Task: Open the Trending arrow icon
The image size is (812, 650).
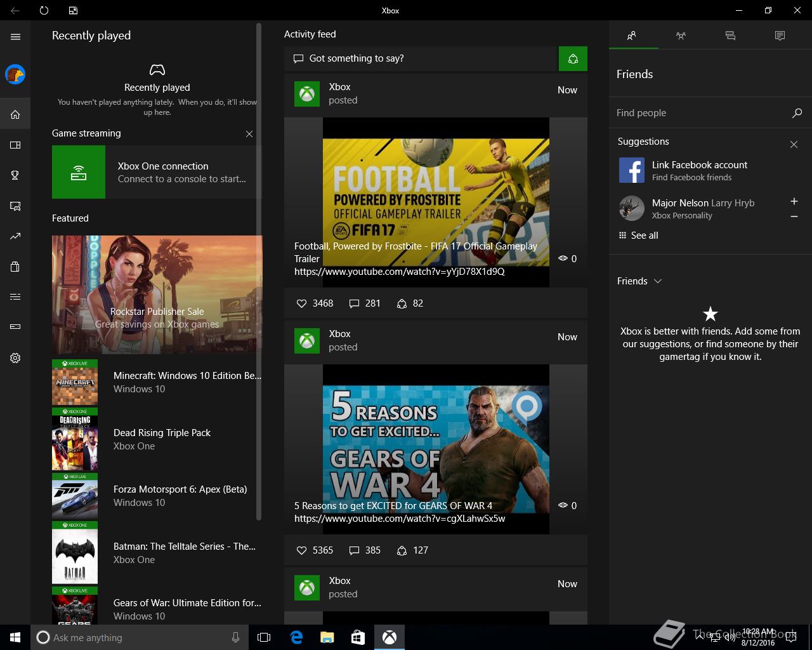Action: 15,236
